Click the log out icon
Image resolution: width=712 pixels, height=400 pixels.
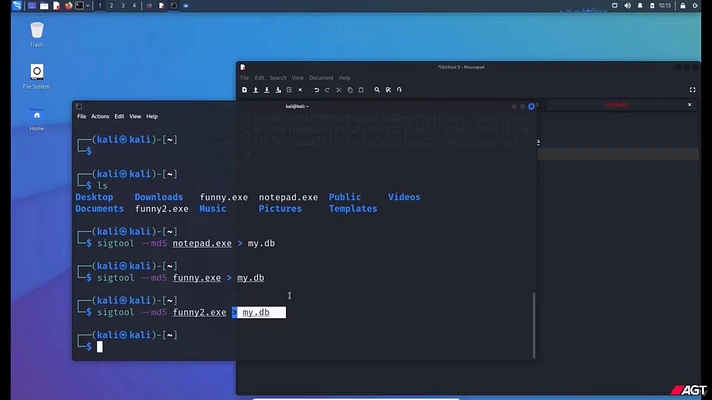pos(695,5)
